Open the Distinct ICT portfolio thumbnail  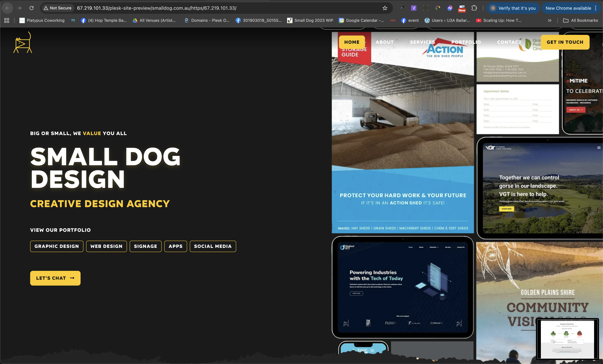pyautogui.click(x=402, y=287)
